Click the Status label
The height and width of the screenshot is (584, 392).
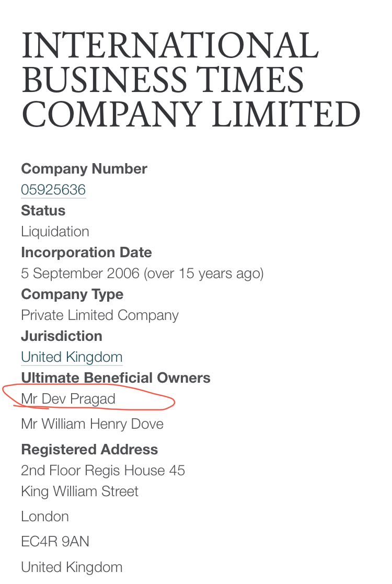pyautogui.click(x=43, y=210)
